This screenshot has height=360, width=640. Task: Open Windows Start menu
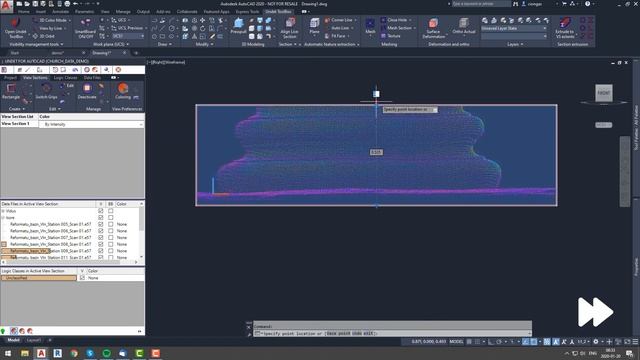click(8, 353)
